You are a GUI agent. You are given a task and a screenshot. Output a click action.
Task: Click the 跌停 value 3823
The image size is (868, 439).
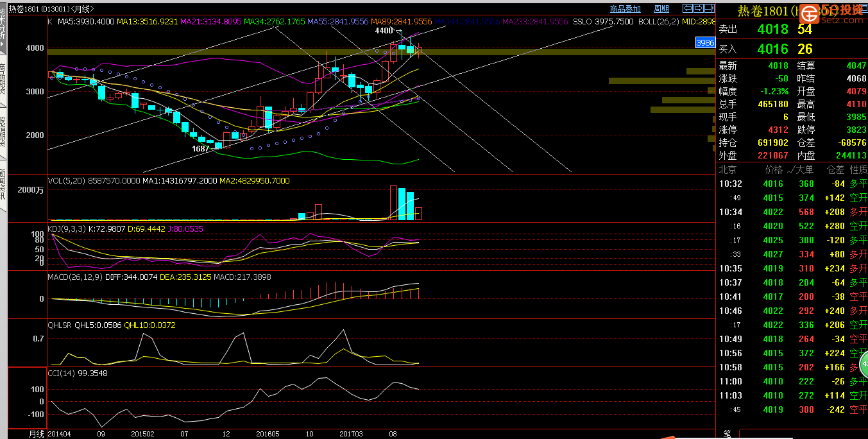click(856, 130)
